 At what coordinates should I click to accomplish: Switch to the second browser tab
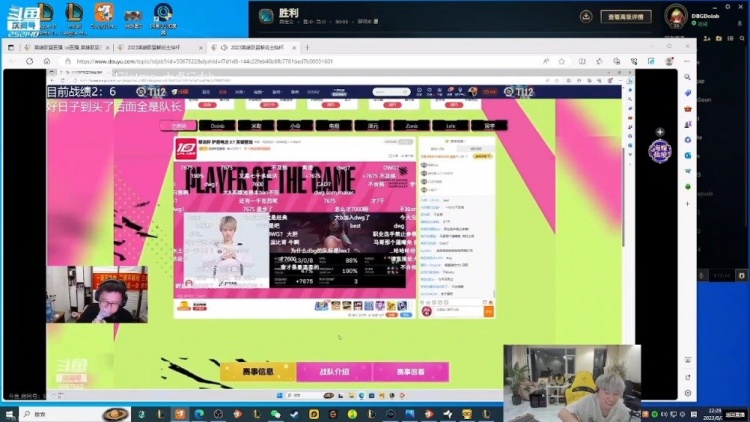point(160,47)
